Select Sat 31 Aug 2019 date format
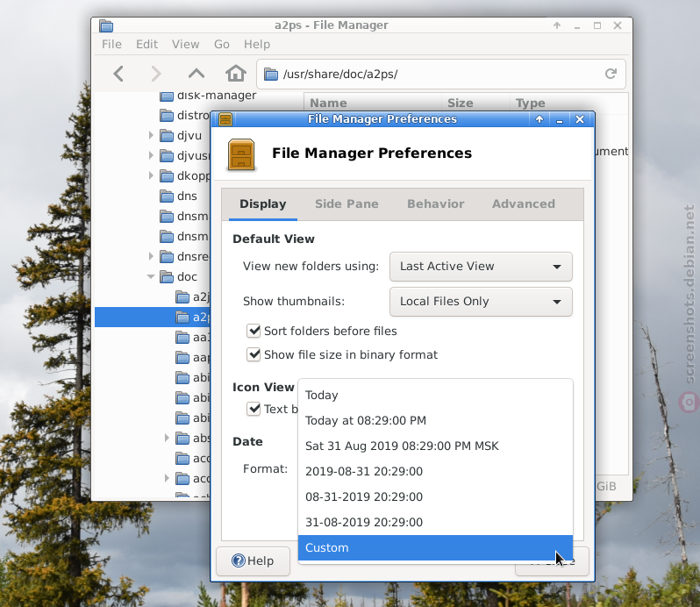The width and height of the screenshot is (700, 607). coord(435,446)
